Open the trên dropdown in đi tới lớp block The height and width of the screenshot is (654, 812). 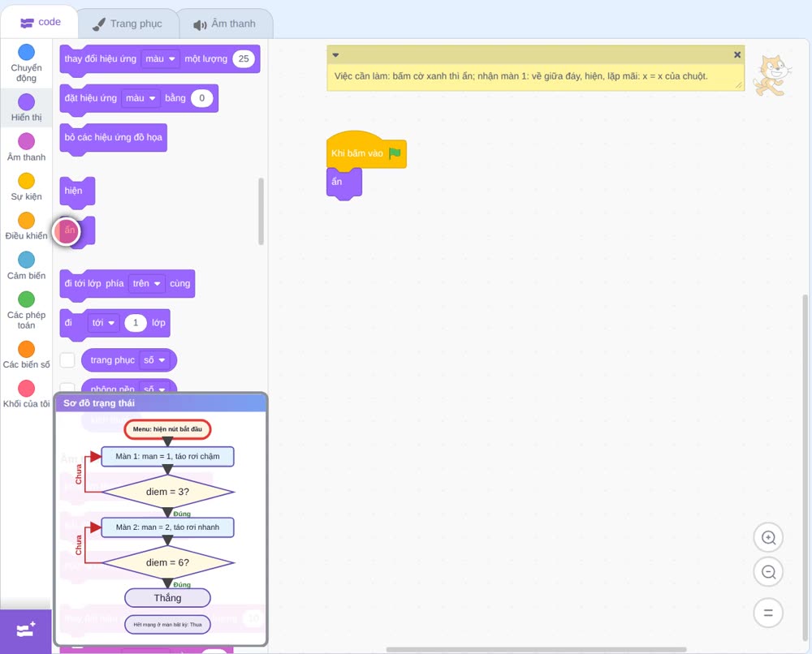[146, 283]
